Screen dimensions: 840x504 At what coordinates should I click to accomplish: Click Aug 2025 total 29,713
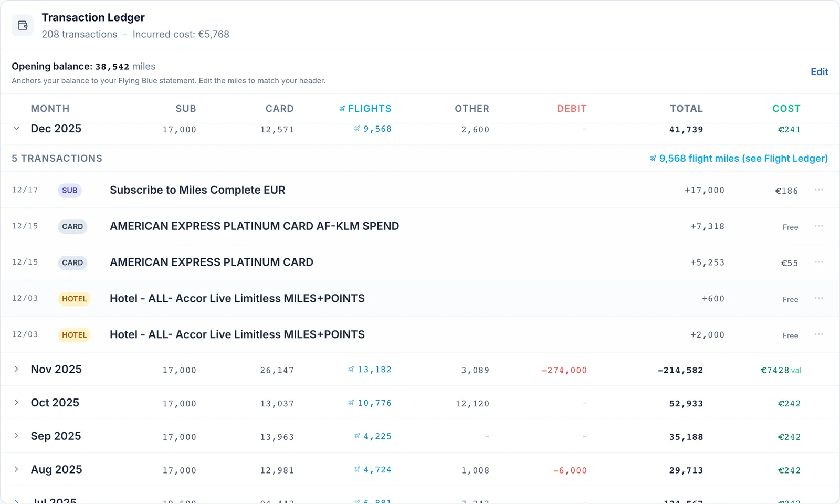(686, 470)
